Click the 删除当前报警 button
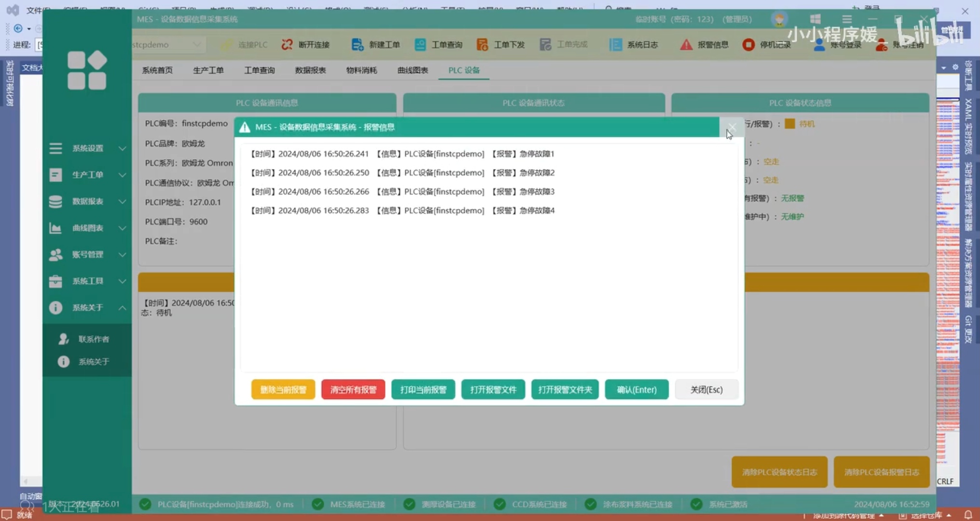This screenshot has height=521, width=980. 283,389
